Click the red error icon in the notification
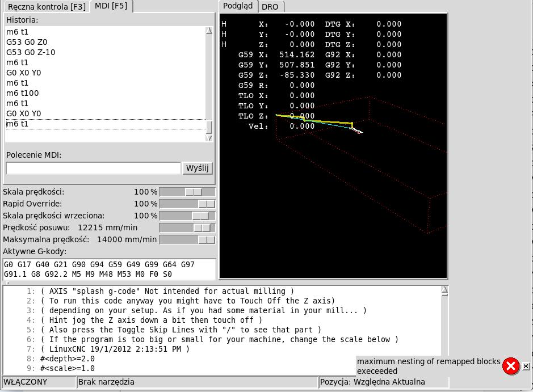Screen dimensions: 533x392 [x=510, y=366]
